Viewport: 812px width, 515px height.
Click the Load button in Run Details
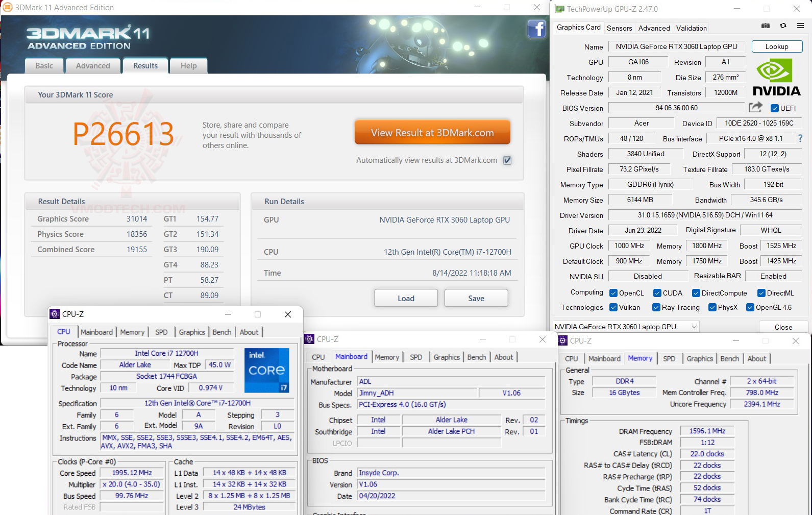pos(406,299)
